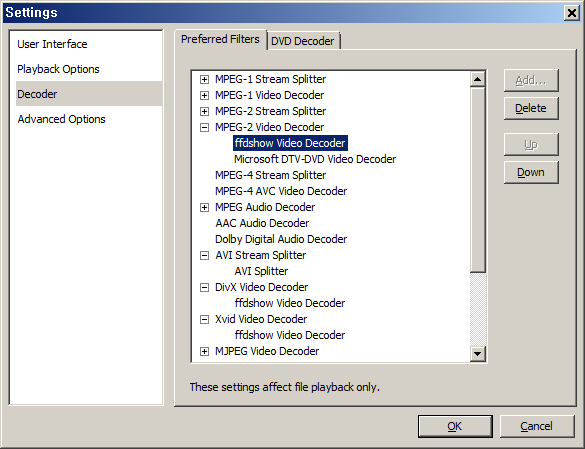Collapse the Xvid Video Decoder node
This screenshot has width=585, height=449.
204,319
